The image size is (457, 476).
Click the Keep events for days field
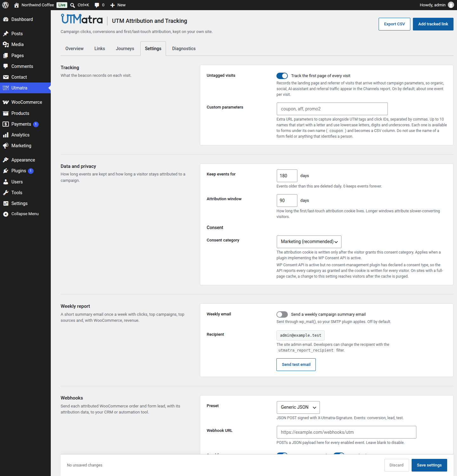click(287, 176)
